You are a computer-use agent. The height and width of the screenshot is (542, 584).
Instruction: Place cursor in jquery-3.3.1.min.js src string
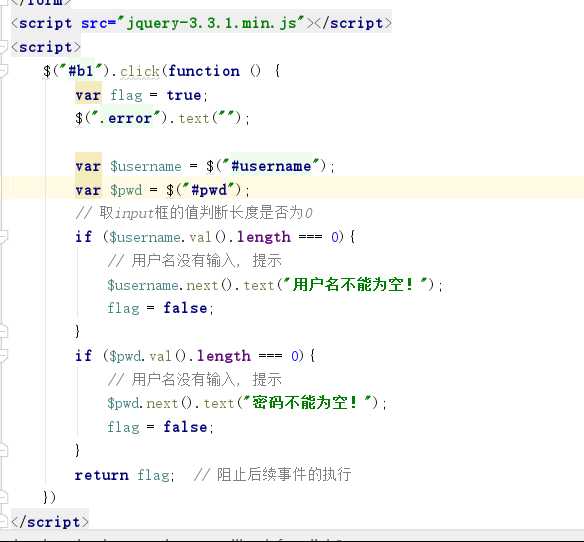212,23
